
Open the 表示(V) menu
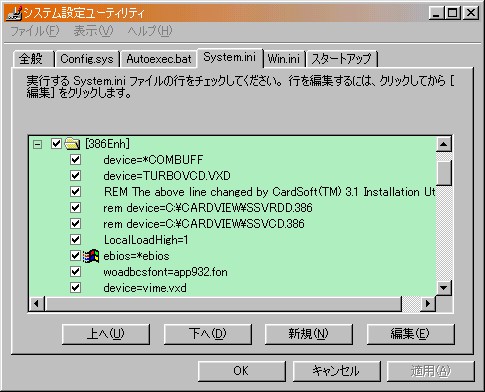93,31
